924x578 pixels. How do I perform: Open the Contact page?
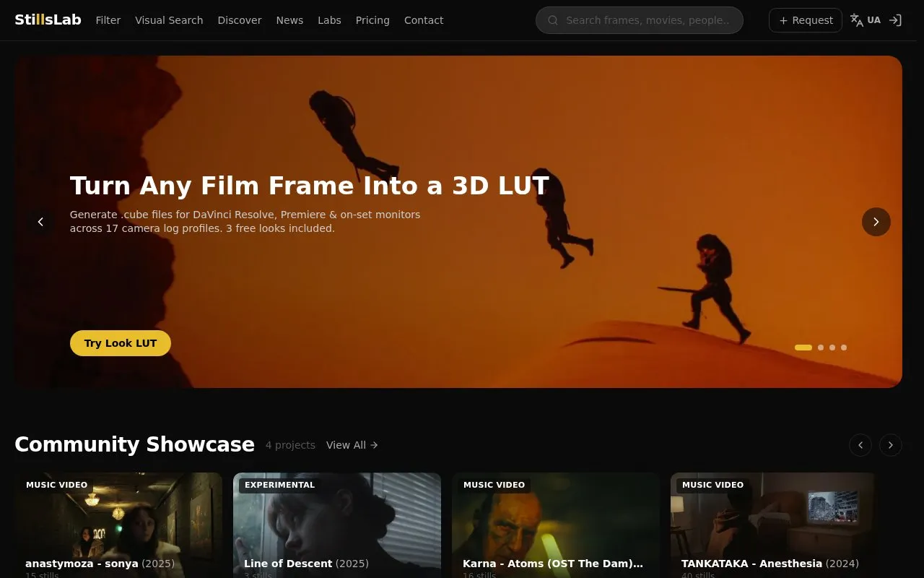(x=424, y=20)
